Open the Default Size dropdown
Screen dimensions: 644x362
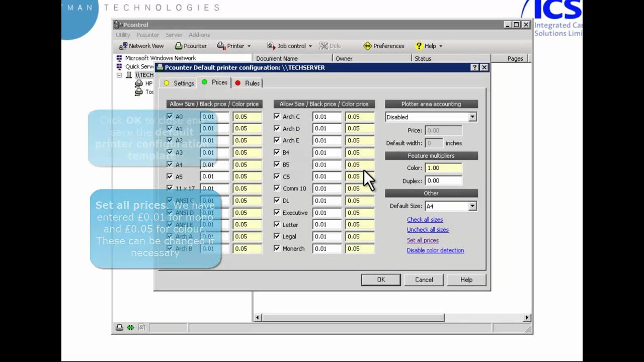[x=472, y=206]
